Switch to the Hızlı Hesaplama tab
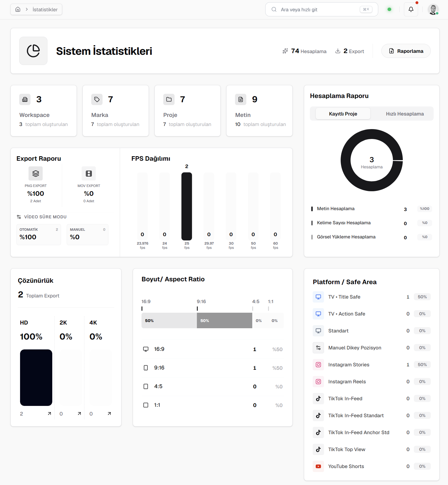The height and width of the screenshot is (485, 448). click(404, 114)
